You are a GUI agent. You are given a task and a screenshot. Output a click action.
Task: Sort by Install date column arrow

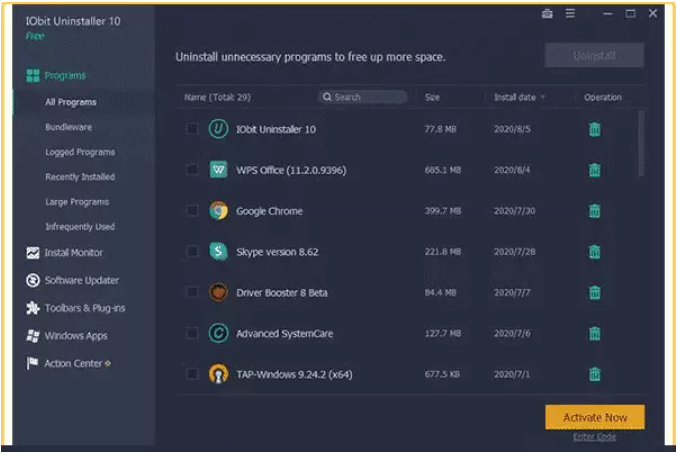[543, 98]
